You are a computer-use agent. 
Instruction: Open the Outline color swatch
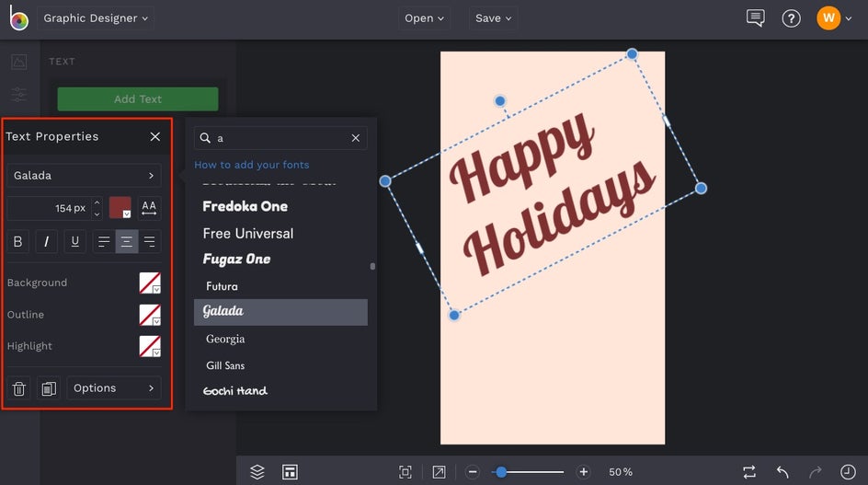[x=150, y=314]
